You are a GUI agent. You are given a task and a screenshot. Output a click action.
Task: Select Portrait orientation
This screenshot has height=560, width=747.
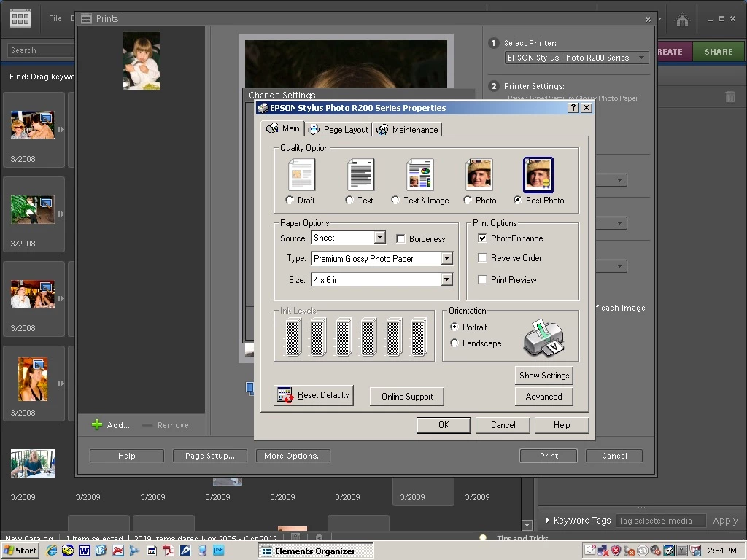tap(454, 327)
